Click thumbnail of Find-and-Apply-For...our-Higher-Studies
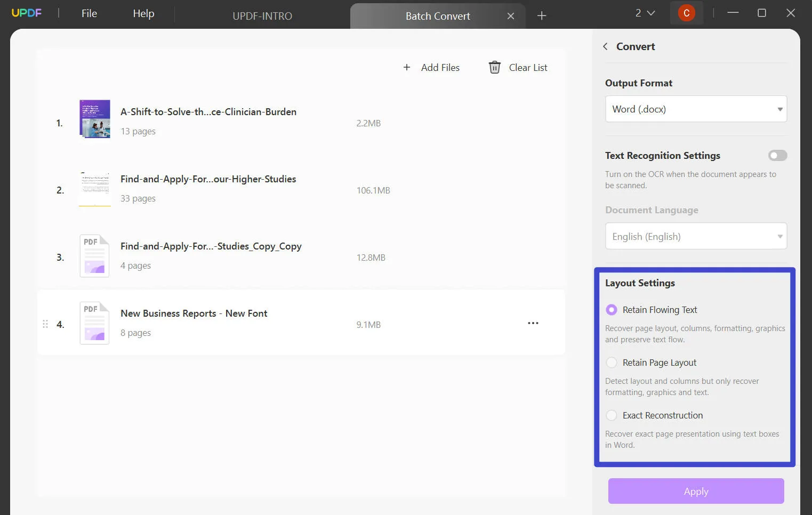Viewport: 812px width, 515px height. tap(95, 189)
